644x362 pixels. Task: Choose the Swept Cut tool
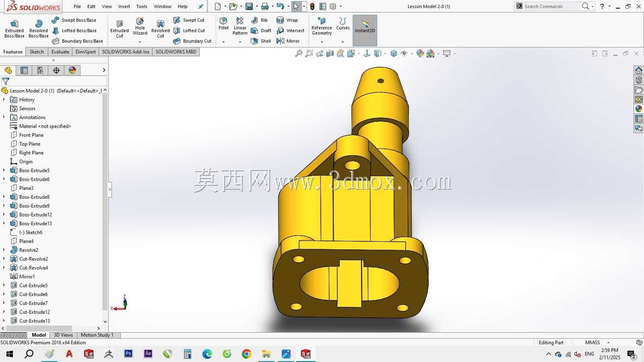189,20
